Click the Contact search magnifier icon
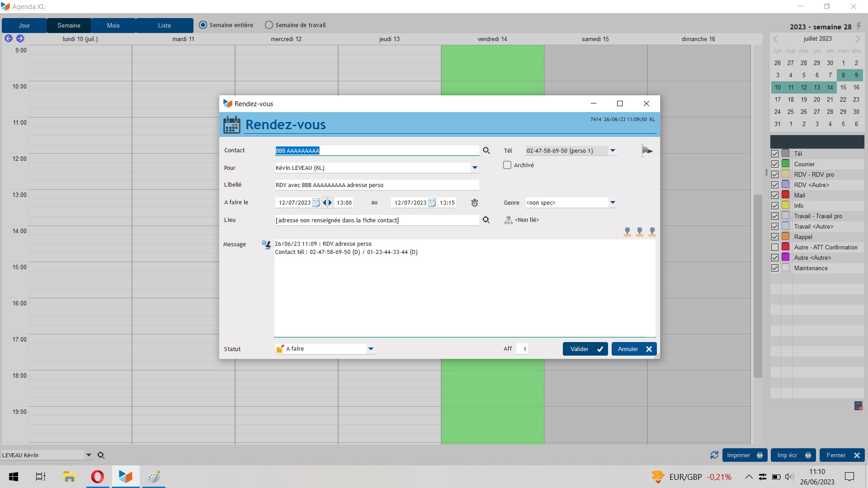The width and height of the screenshot is (868, 488). click(x=486, y=150)
